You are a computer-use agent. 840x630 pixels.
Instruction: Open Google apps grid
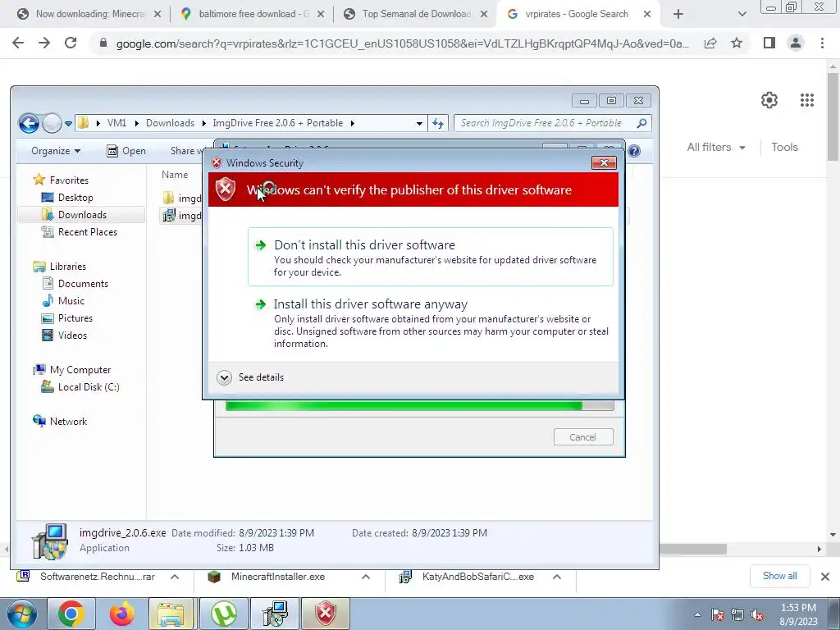[x=807, y=99]
